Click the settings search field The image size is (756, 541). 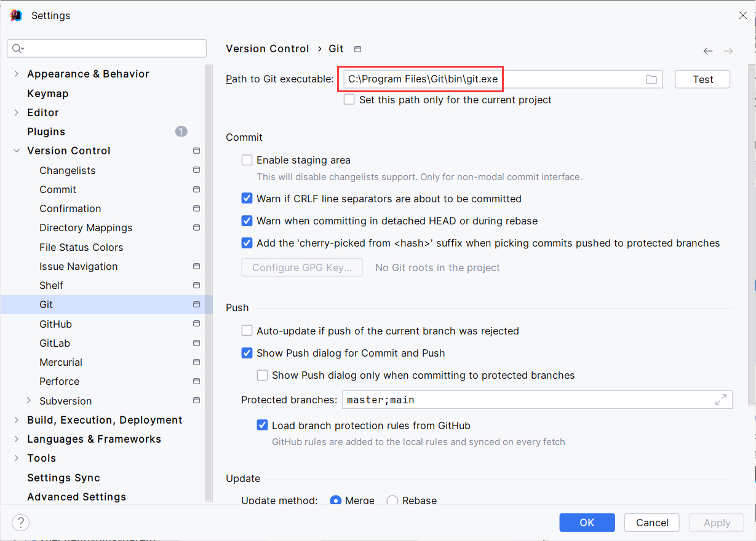pyautogui.click(x=107, y=49)
